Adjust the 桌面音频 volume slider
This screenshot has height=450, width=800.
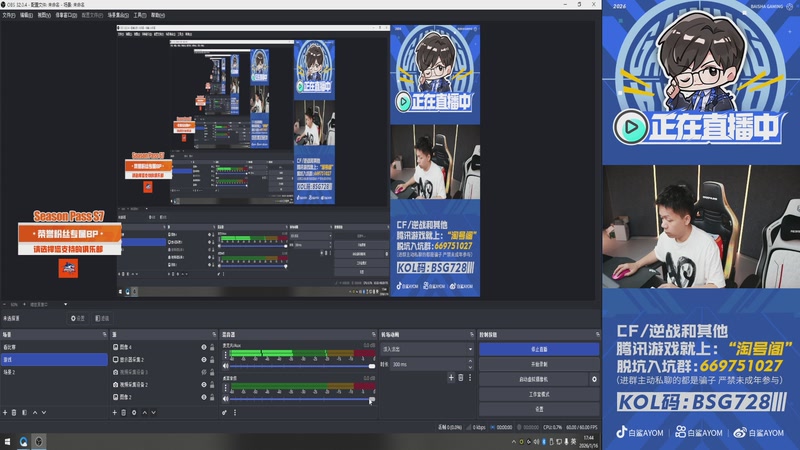tap(302, 399)
